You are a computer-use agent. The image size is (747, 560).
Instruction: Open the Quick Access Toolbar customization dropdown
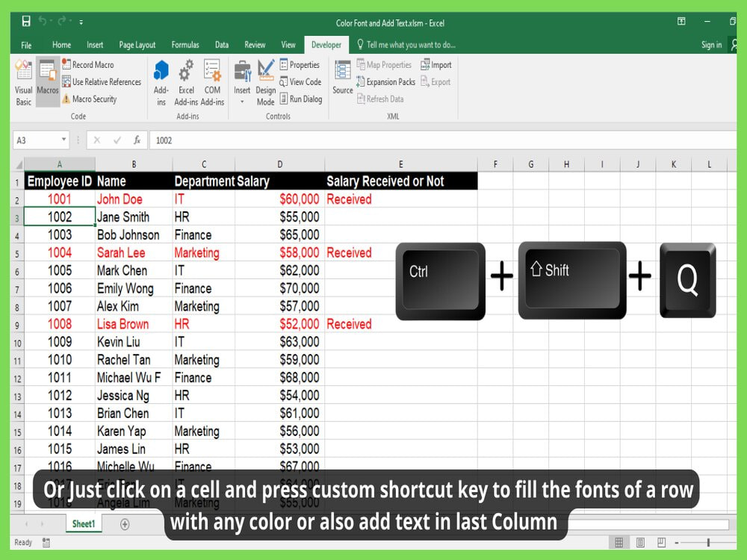pos(82,22)
